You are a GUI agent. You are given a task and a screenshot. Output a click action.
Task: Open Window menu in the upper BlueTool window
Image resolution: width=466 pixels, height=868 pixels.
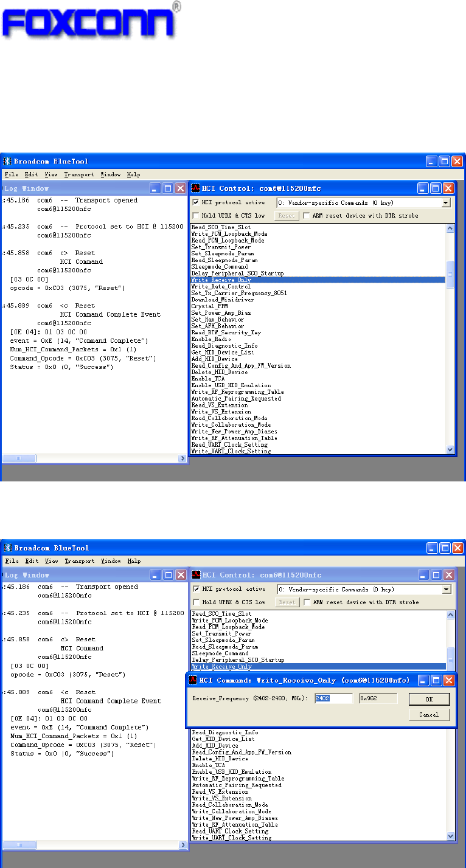(110, 174)
